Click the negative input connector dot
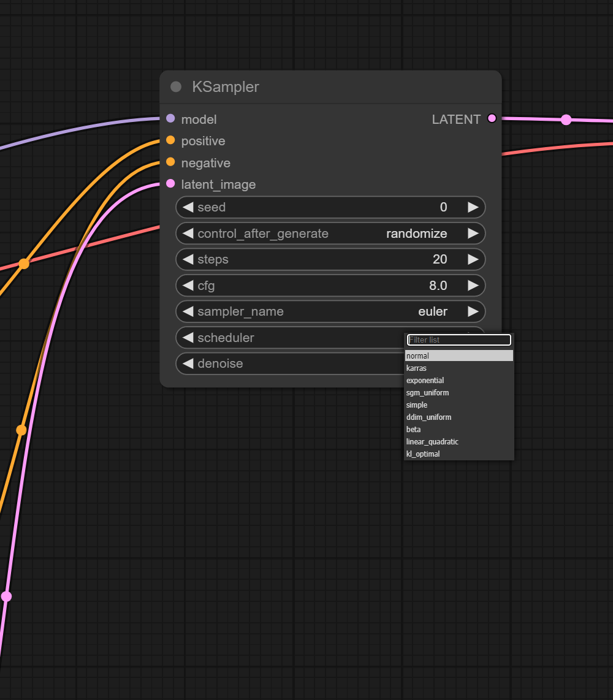This screenshot has height=700, width=613. (x=170, y=162)
